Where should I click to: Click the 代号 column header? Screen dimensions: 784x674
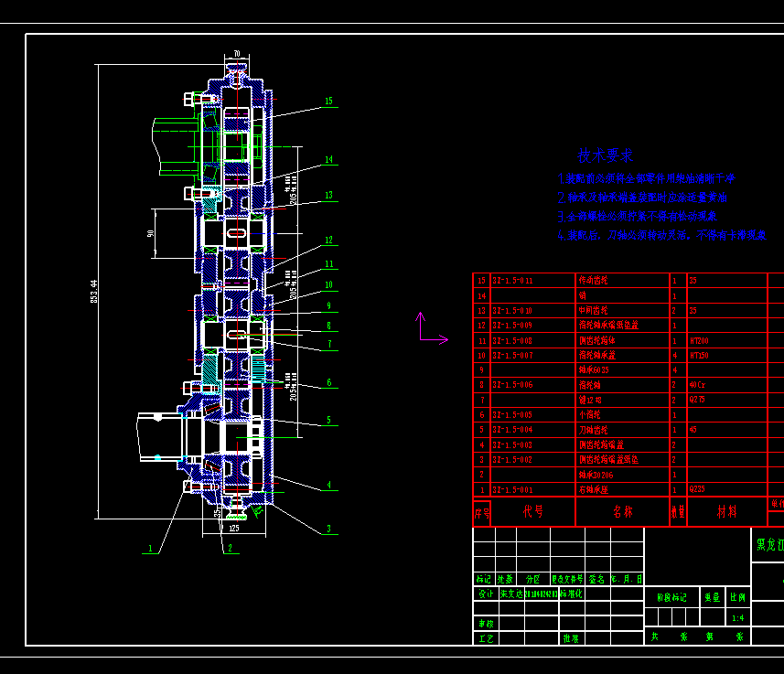tap(533, 511)
